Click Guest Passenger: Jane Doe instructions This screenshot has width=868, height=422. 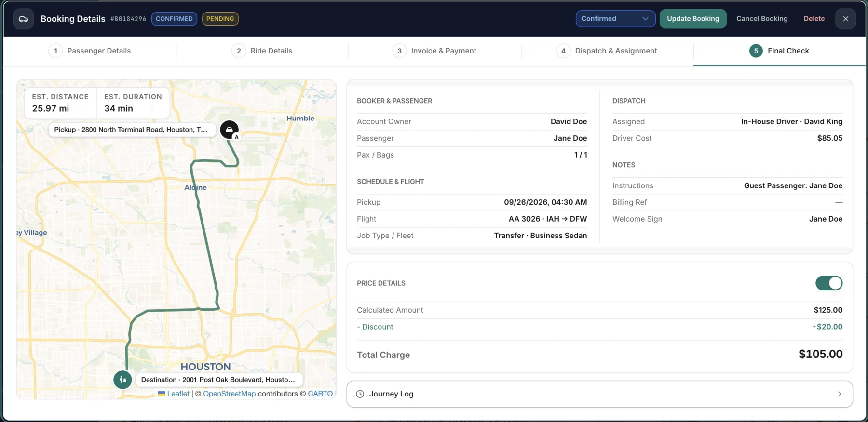pyautogui.click(x=793, y=186)
